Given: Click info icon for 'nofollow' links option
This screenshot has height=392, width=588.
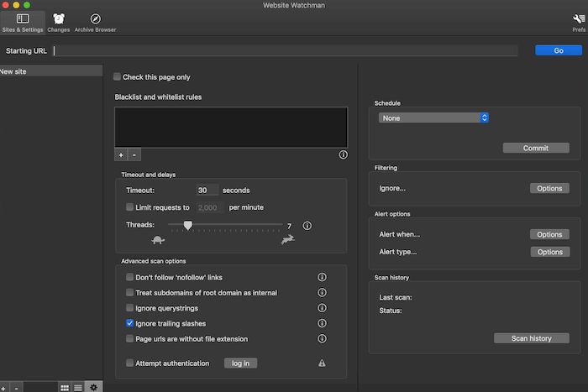Looking at the screenshot, I should [x=322, y=277].
